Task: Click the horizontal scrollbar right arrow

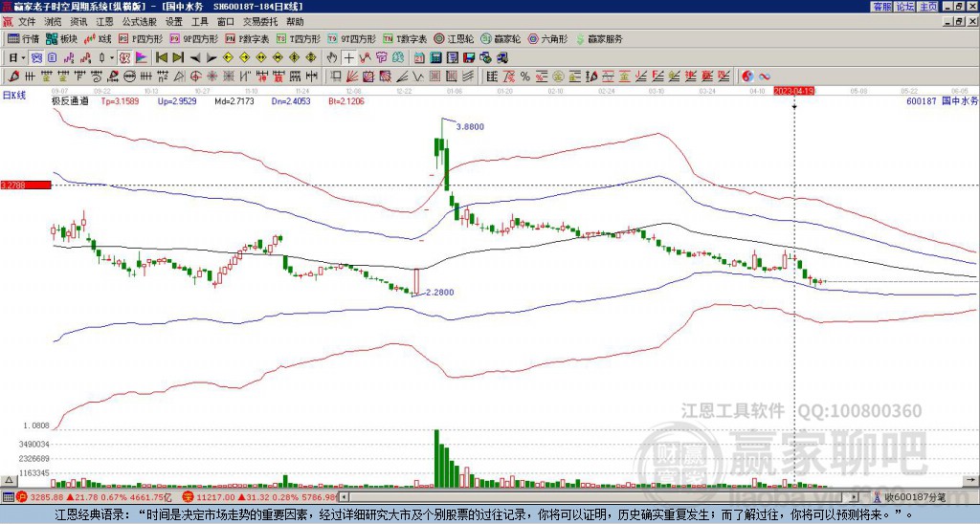Action: click(855, 497)
